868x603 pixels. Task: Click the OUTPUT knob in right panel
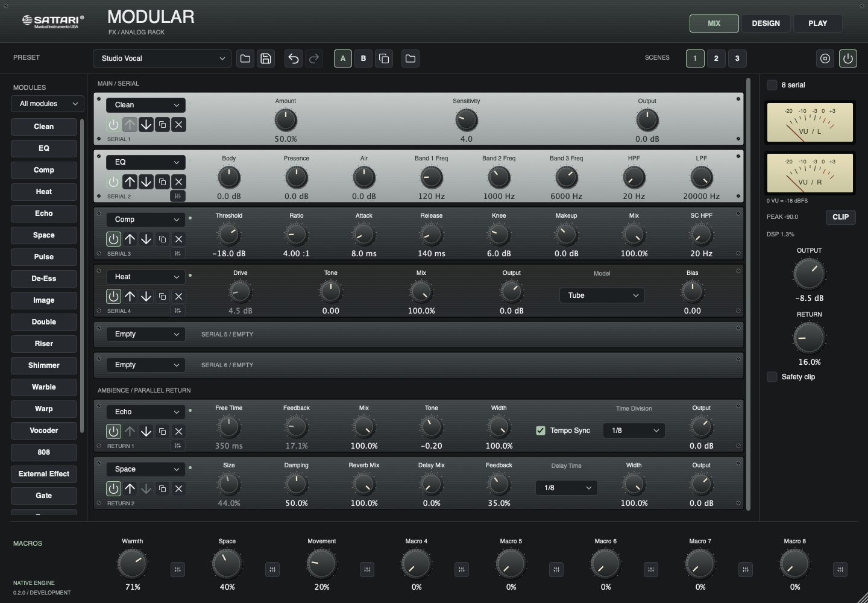[x=809, y=274]
